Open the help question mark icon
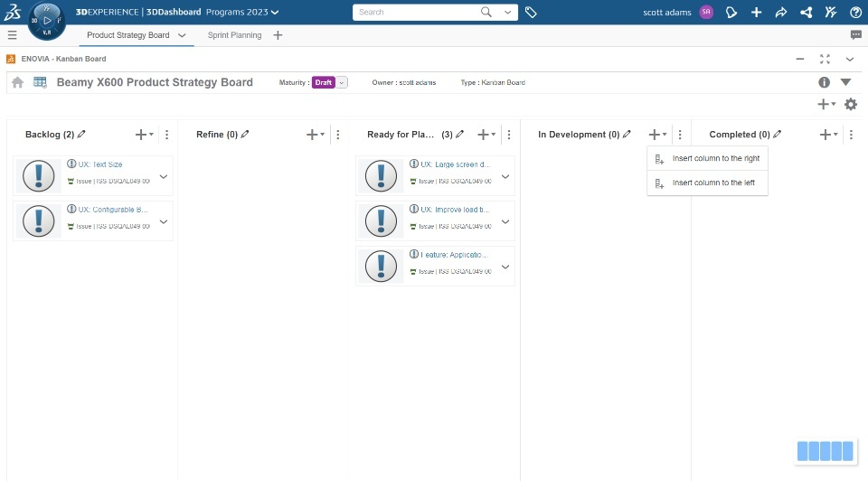 point(855,13)
